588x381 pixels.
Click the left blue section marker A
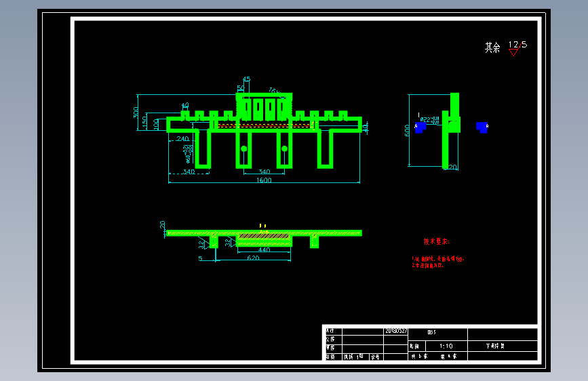pyautogui.click(x=420, y=127)
